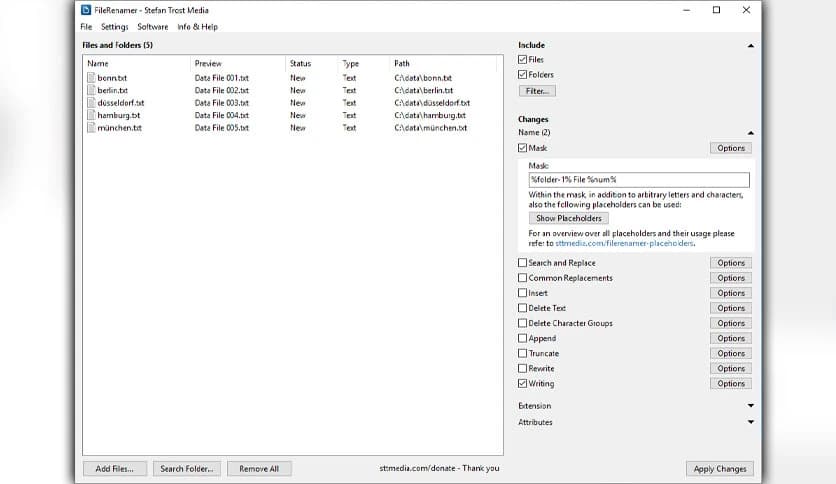Expand the Extension section arrow
The image size is (836, 484).
751,406
